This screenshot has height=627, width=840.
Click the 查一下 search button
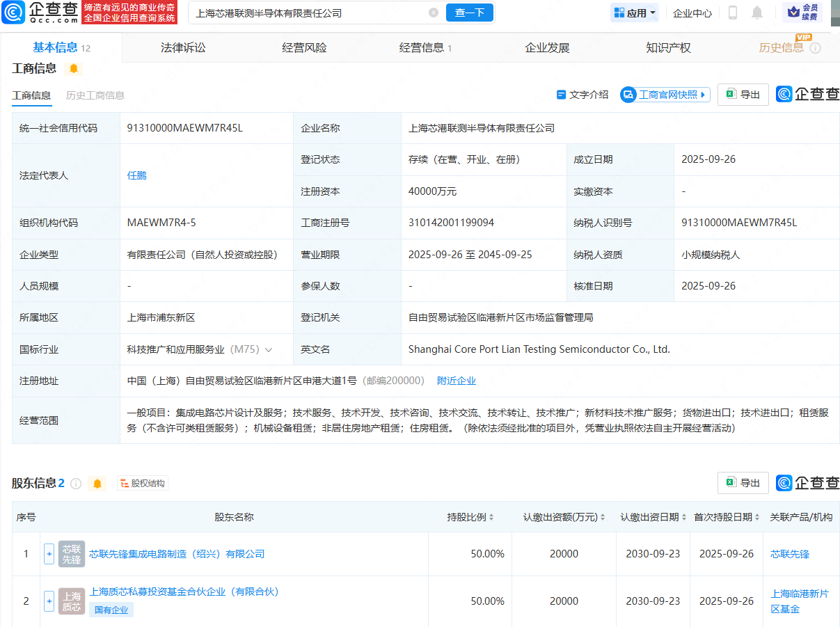(x=469, y=13)
